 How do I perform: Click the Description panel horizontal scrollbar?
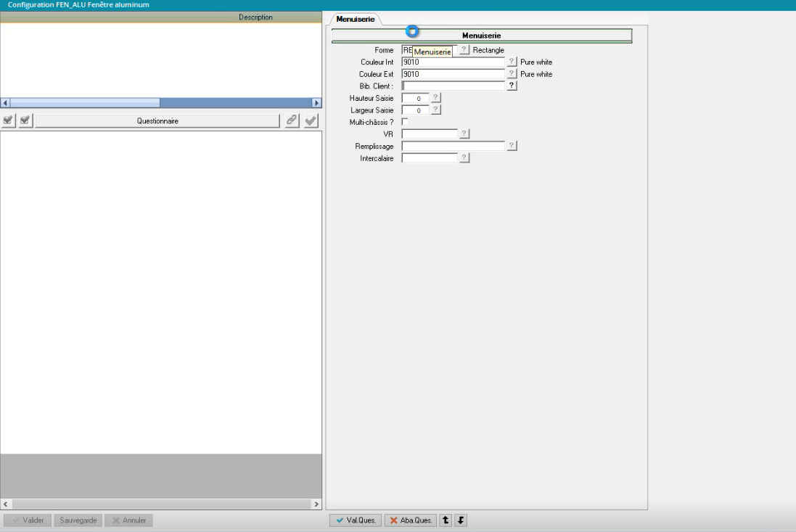coord(161,103)
